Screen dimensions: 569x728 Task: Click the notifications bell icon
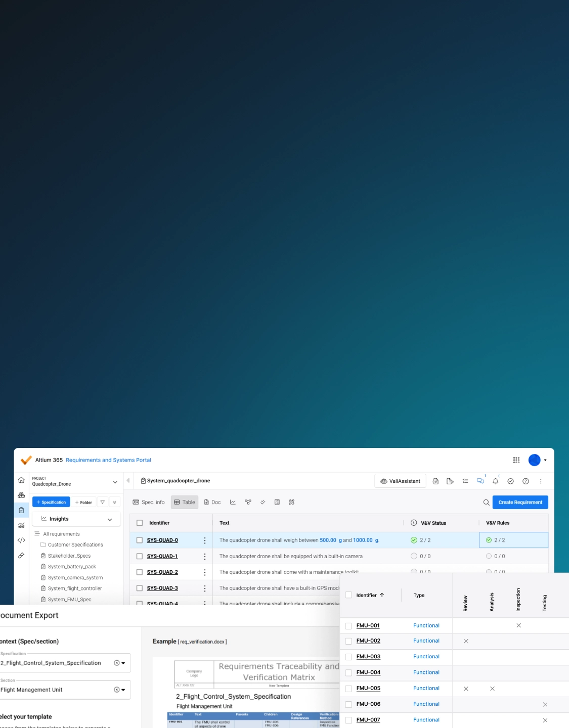(496, 481)
